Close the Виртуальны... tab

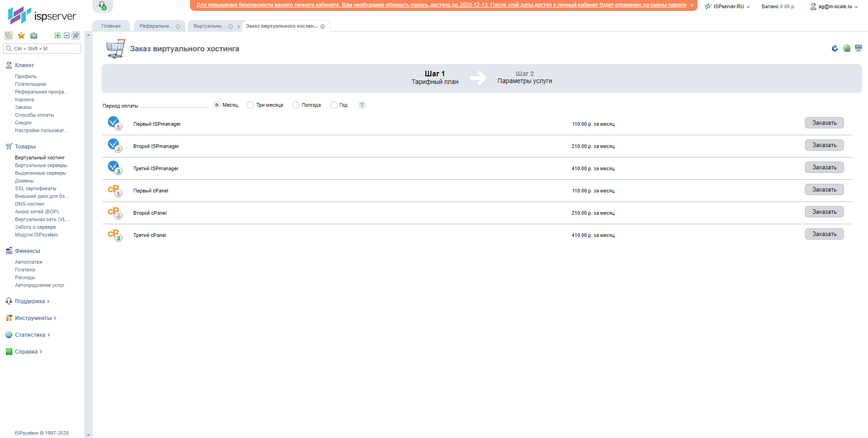(231, 26)
